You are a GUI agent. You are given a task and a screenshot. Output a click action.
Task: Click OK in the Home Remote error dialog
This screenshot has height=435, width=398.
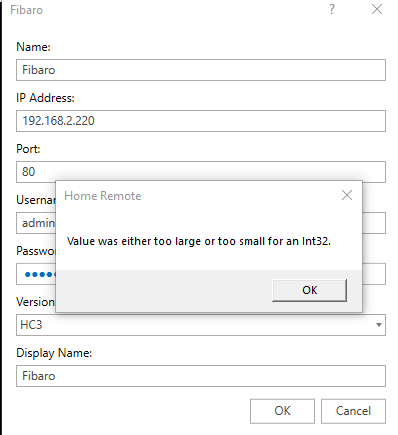pos(309,290)
